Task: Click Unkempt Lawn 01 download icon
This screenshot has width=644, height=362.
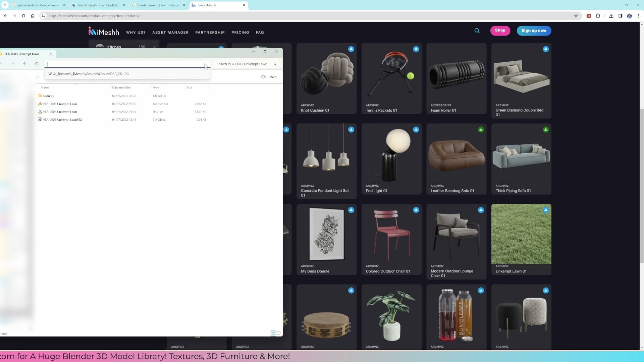Action: pyautogui.click(x=546, y=210)
